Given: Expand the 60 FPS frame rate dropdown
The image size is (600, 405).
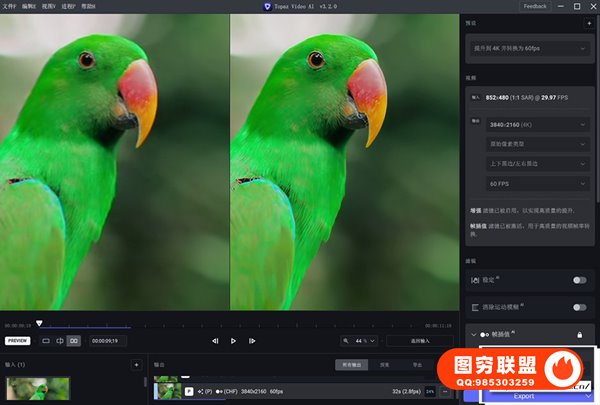Looking at the screenshot, I should pos(538,184).
